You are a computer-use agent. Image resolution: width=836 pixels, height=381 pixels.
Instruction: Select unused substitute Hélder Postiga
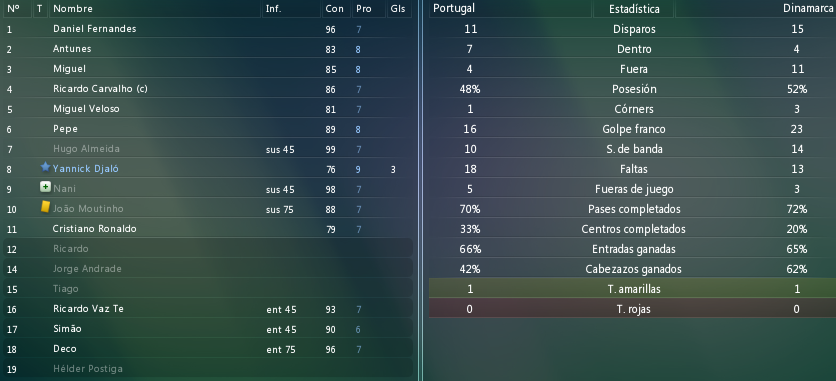pos(208,369)
